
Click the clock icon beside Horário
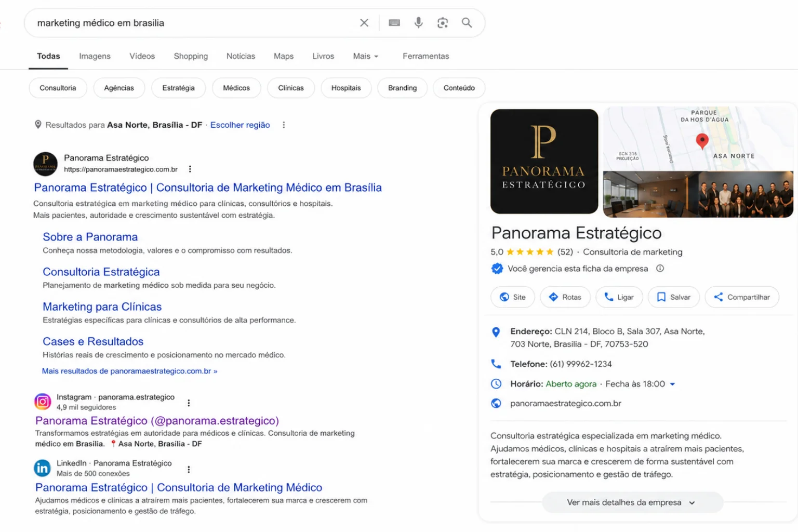click(x=496, y=384)
